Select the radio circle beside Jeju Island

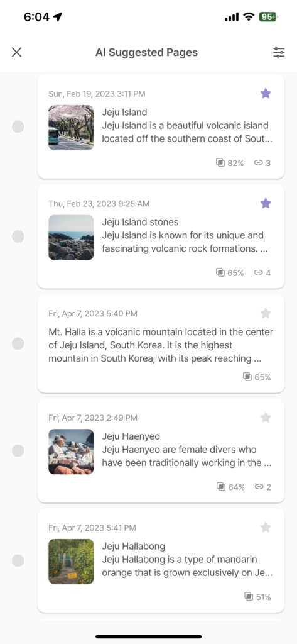pyautogui.click(x=18, y=126)
